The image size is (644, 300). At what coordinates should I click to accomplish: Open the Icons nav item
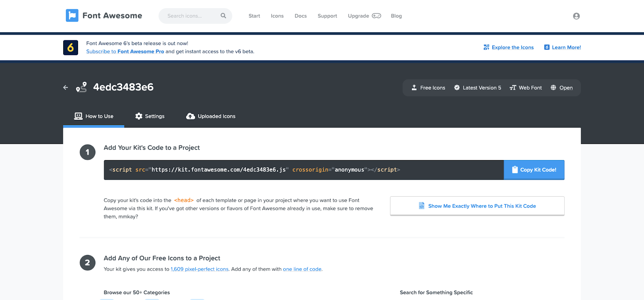click(x=277, y=16)
